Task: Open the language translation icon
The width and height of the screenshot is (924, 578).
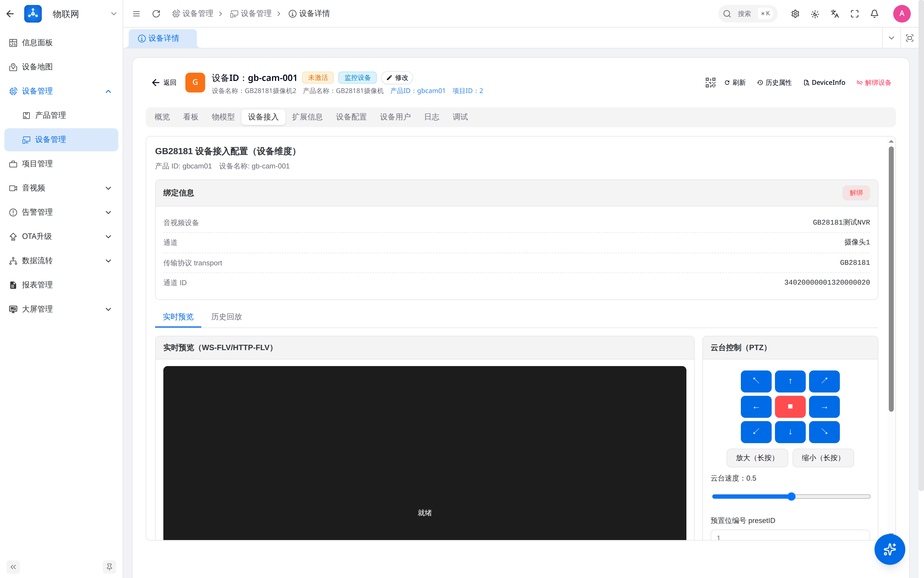Action: click(835, 14)
